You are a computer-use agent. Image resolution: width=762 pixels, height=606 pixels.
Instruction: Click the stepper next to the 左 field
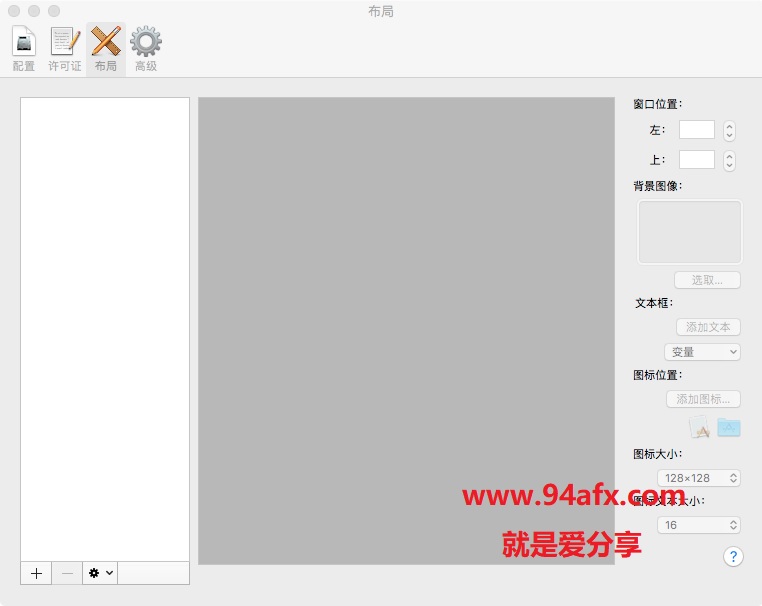729,130
